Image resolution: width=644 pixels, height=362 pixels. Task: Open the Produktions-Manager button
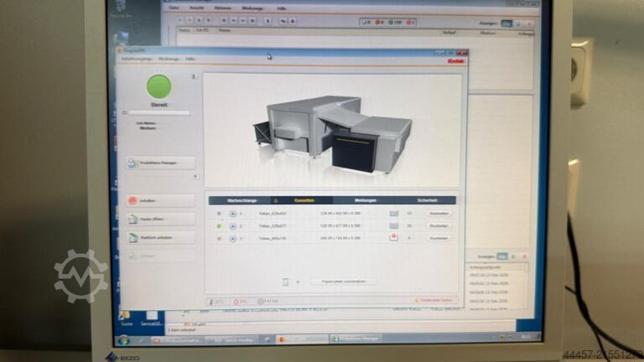point(161,163)
